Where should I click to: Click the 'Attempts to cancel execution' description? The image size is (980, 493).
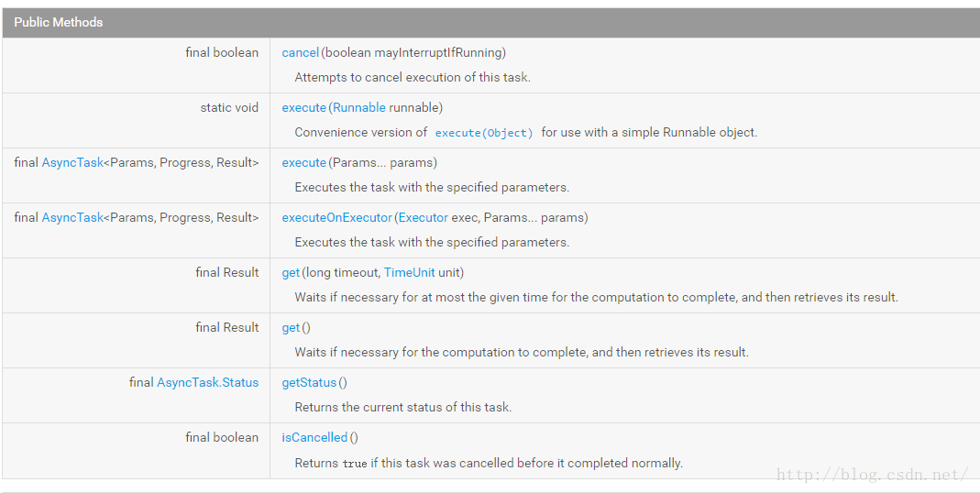(x=412, y=77)
